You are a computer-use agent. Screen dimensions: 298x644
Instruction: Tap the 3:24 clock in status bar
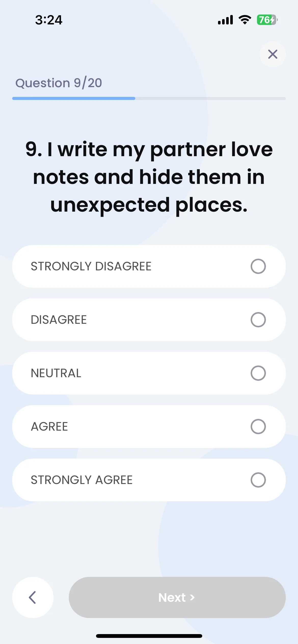pyautogui.click(x=49, y=20)
